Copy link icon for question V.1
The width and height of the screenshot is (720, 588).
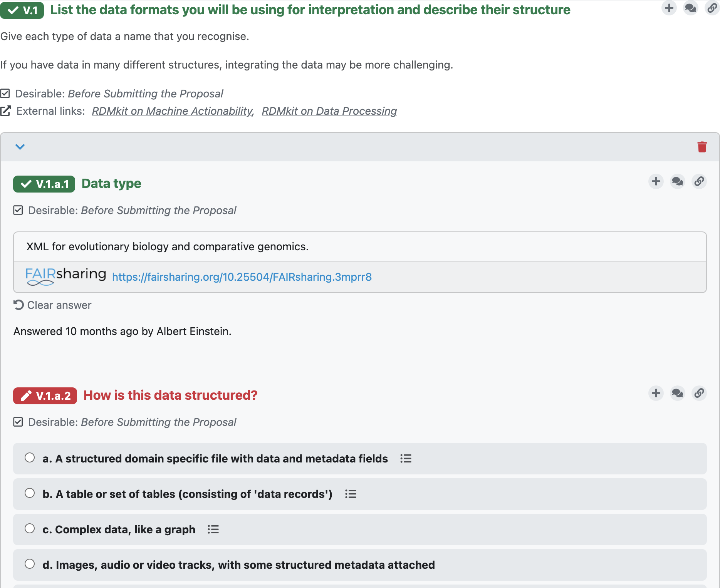pos(712,8)
